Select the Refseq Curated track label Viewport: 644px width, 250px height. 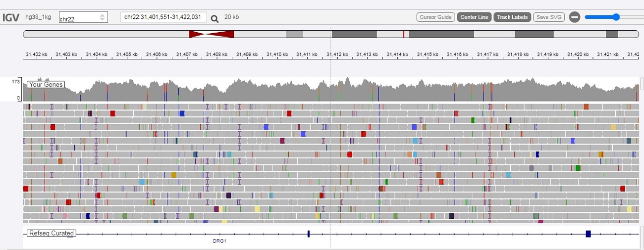pyautogui.click(x=51, y=233)
